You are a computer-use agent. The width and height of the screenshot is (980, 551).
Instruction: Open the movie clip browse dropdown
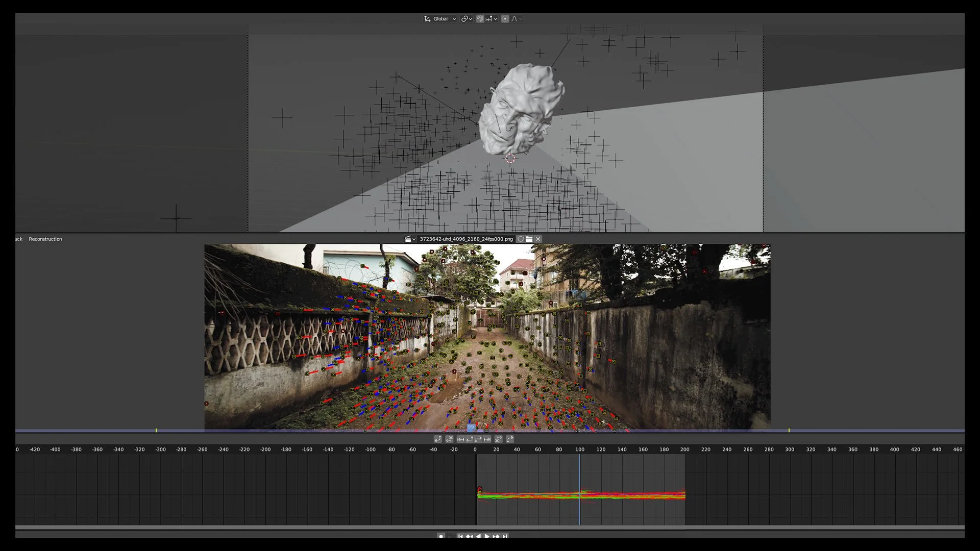(x=410, y=239)
